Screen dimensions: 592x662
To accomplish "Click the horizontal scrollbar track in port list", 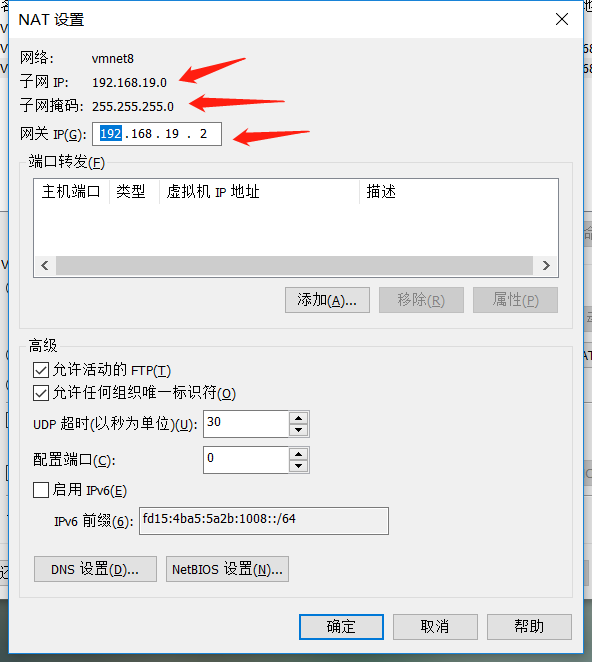I will click(294, 266).
